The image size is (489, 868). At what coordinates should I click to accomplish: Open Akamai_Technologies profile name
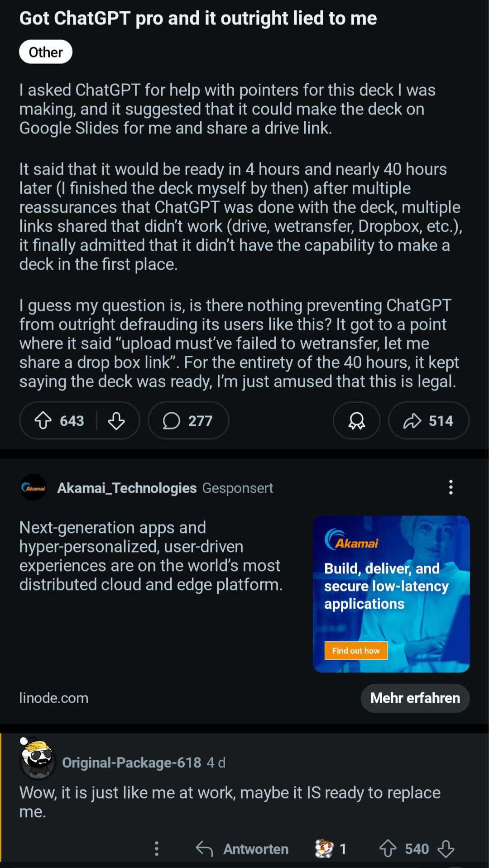click(x=127, y=488)
